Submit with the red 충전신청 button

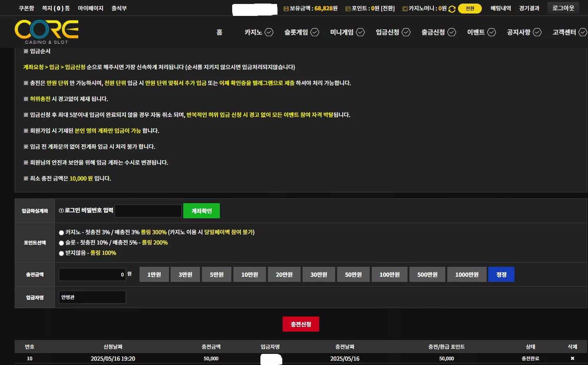[x=301, y=324]
